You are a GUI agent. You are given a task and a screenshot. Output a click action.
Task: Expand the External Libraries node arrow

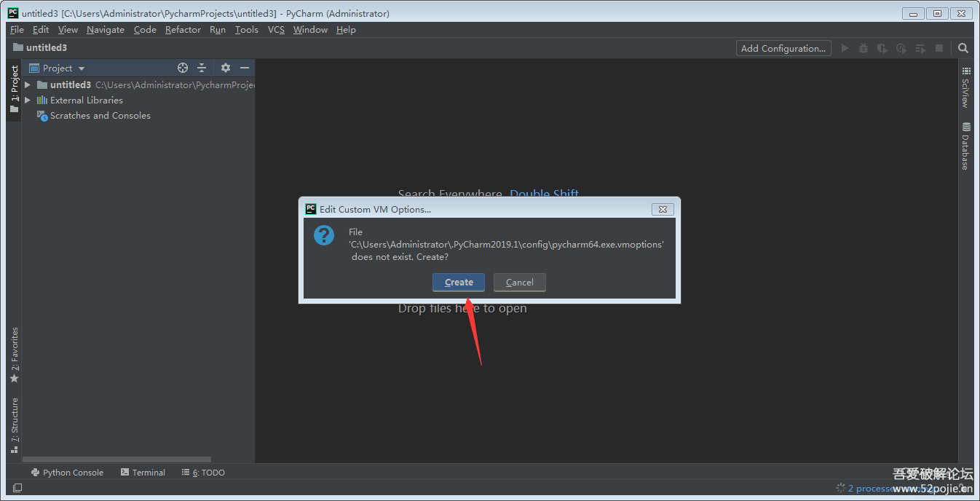point(28,100)
